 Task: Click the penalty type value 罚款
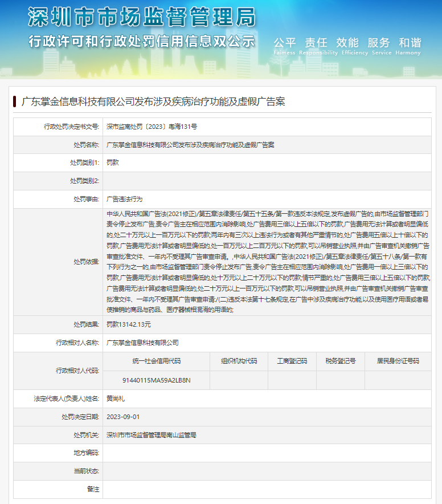point(112,162)
